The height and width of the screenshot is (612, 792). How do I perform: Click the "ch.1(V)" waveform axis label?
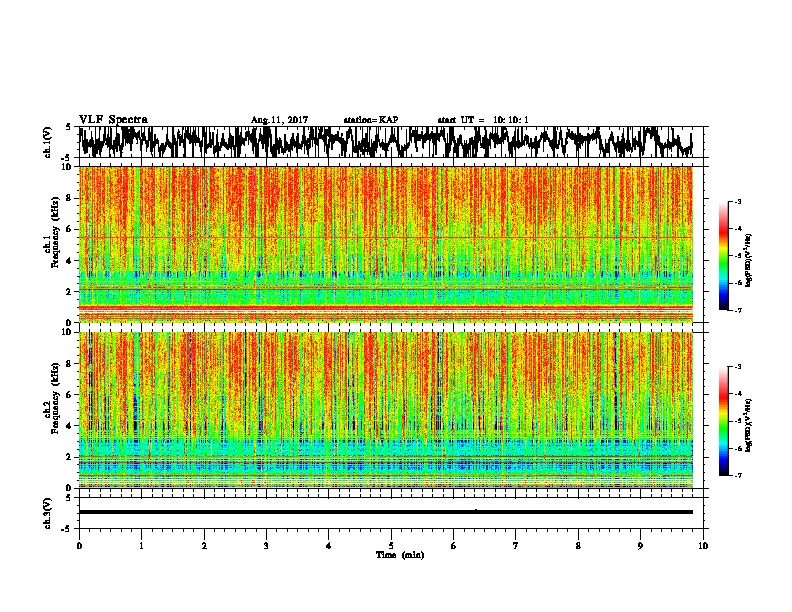tap(47, 143)
